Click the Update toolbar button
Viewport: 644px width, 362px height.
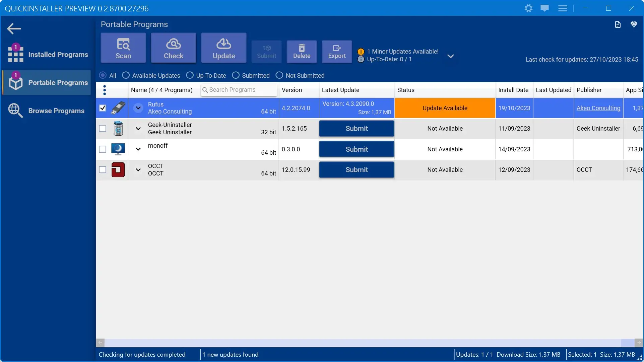pos(224,48)
